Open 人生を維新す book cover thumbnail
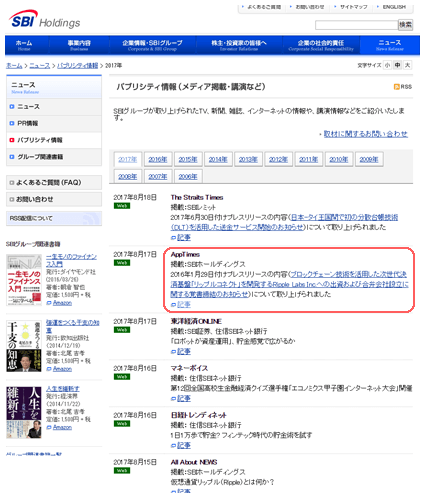 click(x=24, y=412)
